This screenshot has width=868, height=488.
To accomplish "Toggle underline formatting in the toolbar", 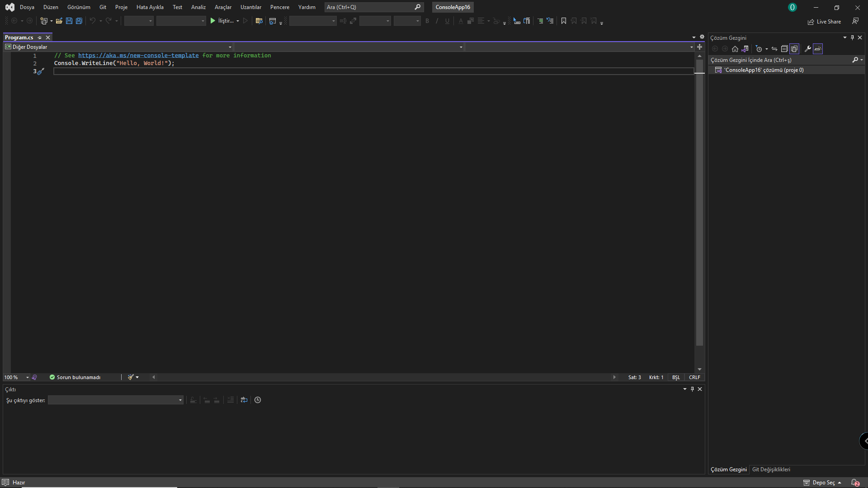I will click(x=447, y=21).
